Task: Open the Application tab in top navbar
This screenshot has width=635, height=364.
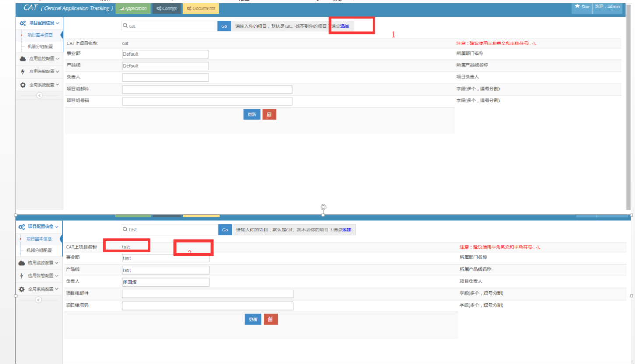Action: click(133, 8)
